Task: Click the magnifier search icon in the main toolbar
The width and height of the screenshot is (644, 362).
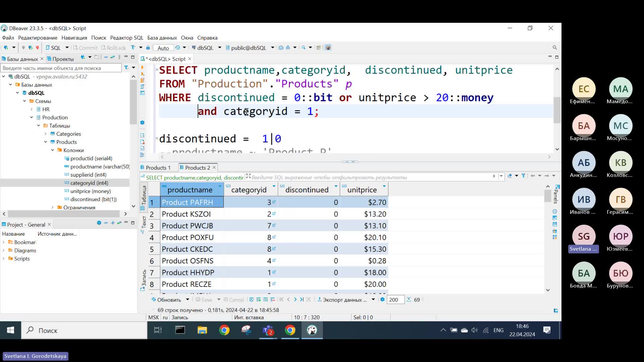Action: [x=304, y=48]
